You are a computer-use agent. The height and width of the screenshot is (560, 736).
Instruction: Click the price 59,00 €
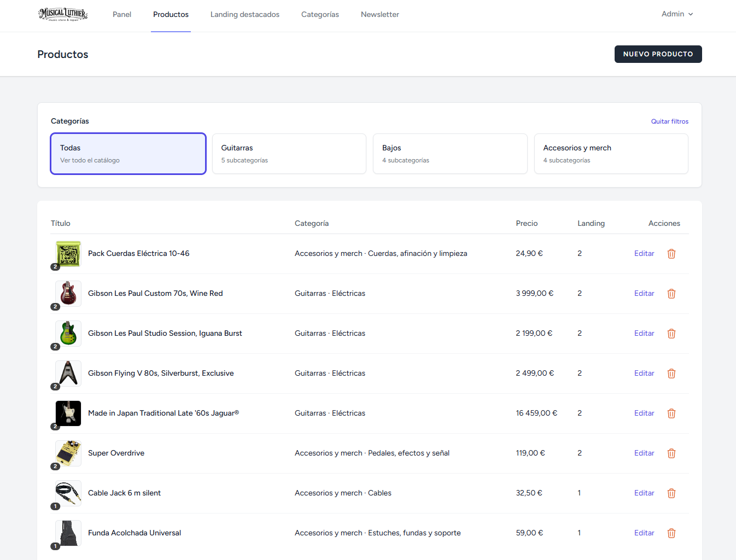tap(529, 533)
